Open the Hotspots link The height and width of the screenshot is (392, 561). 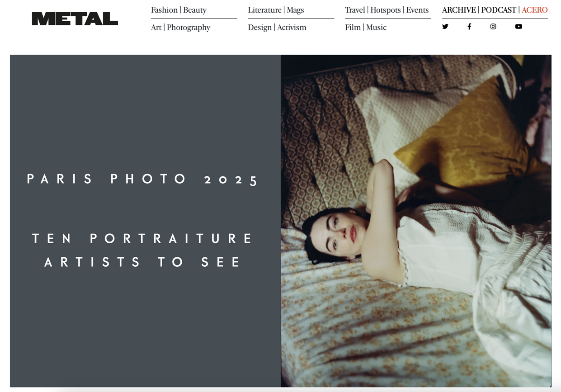(x=386, y=10)
